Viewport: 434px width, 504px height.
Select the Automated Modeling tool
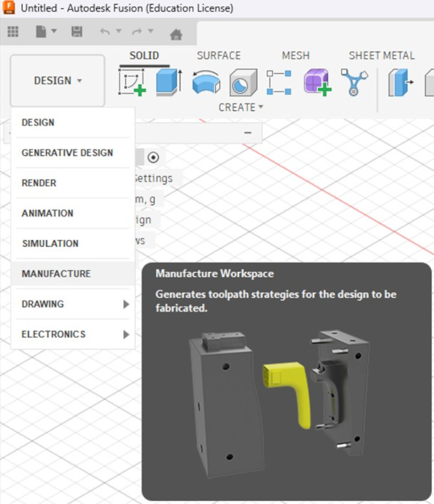pos(354,82)
